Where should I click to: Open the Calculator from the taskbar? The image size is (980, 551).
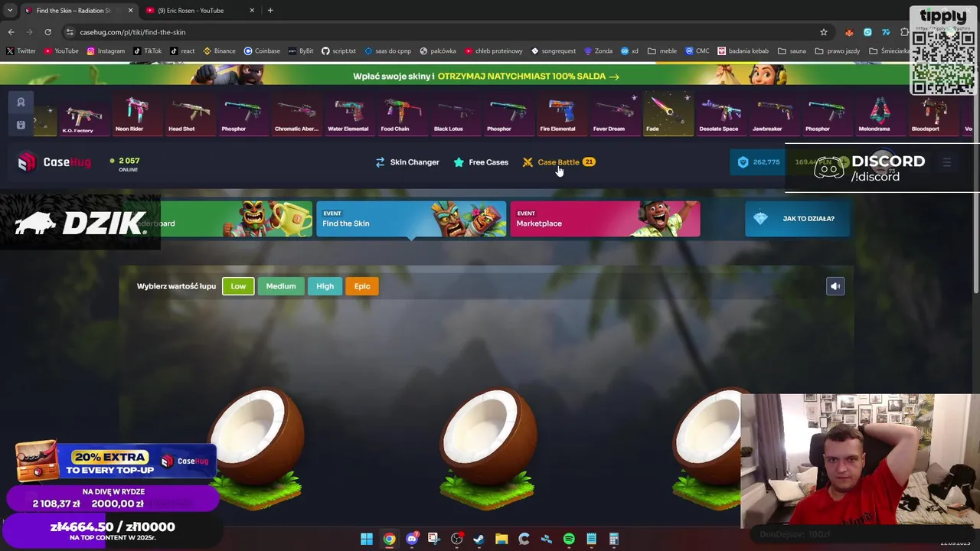point(614,540)
